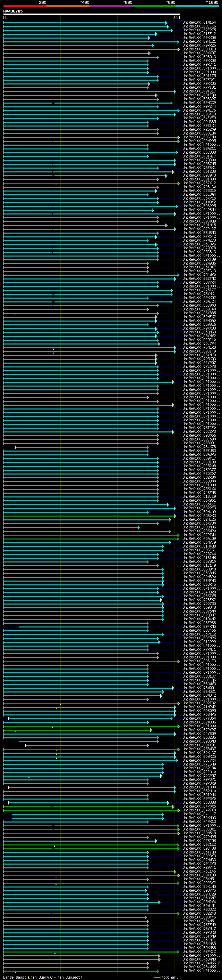The height and width of the screenshot is (980, 222).
Task: Select hit UniRef100_C1N154
Action: tap(199, 23)
